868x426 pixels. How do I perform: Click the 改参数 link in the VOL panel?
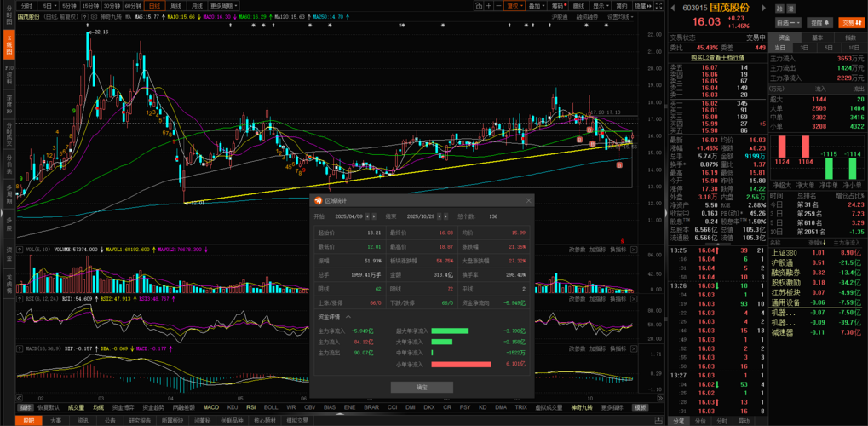pos(578,250)
